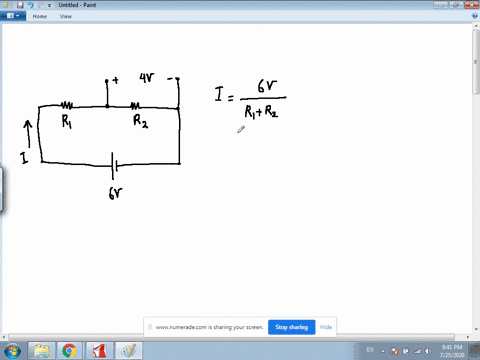Open the network signal tray icon
This screenshot has height=360, width=480.
tap(417, 351)
